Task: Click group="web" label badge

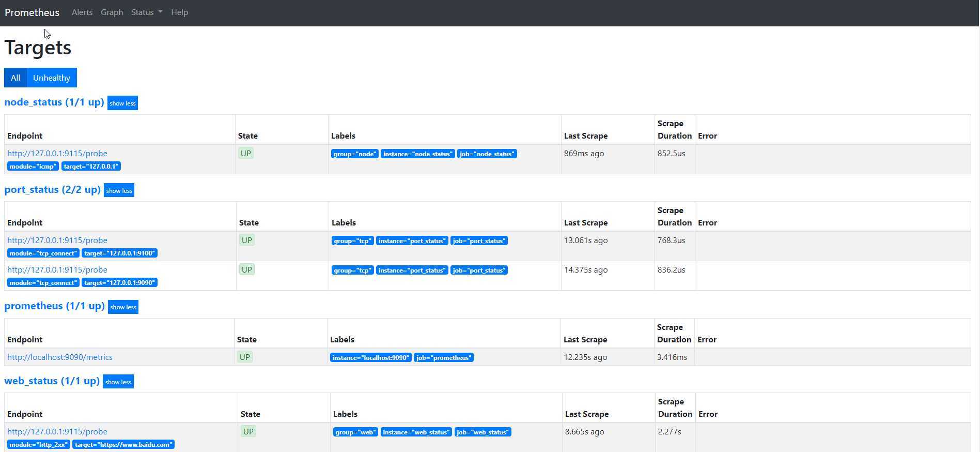Action: pyautogui.click(x=356, y=432)
